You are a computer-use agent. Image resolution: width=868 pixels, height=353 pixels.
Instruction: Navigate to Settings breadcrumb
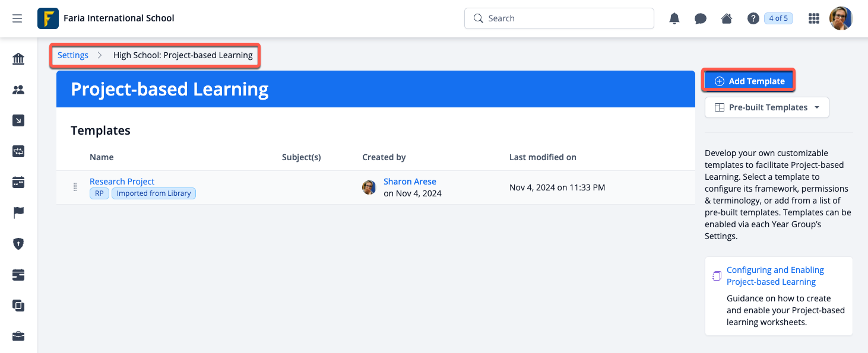coord(73,55)
